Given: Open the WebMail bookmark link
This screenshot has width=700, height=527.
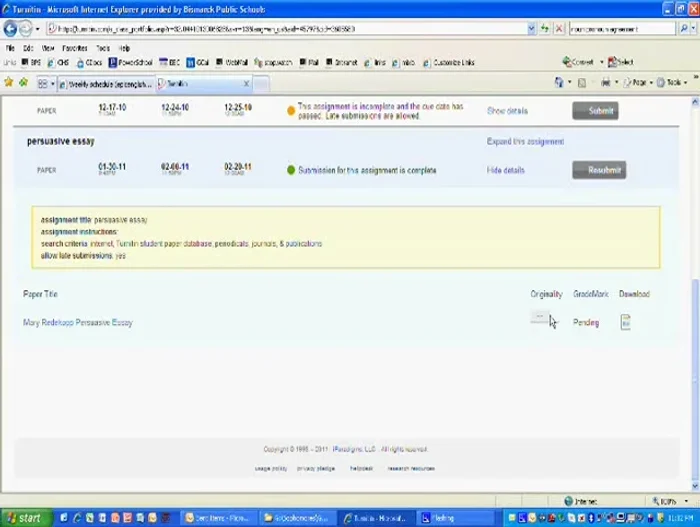Looking at the screenshot, I should 232,62.
